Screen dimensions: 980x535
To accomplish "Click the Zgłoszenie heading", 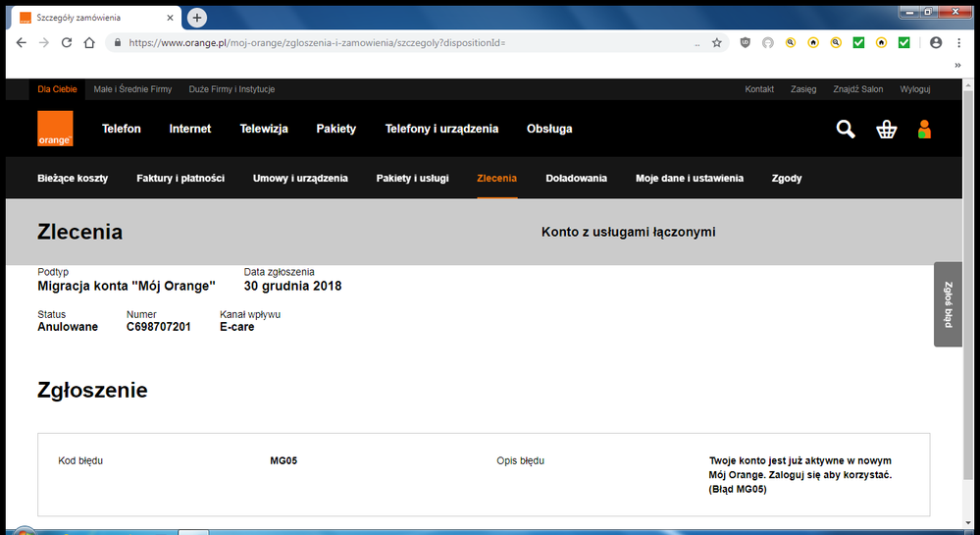I will (x=92, y=390).
